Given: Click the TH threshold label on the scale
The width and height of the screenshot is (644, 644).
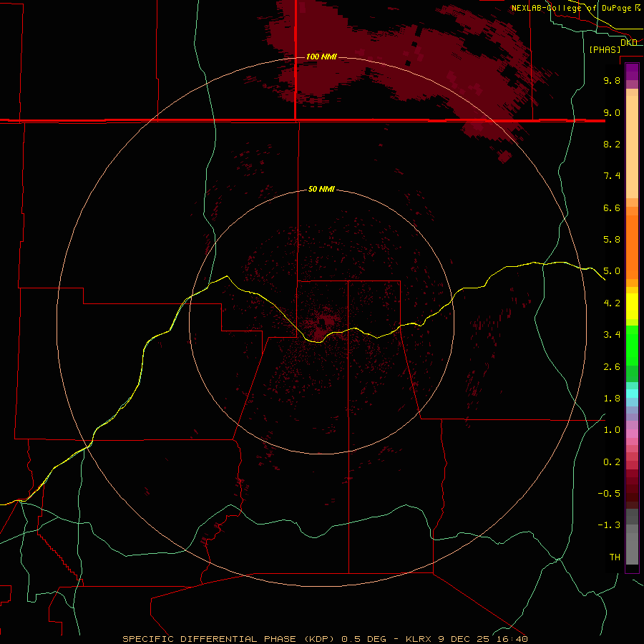Looking at the screenshot, I should tap(615, 557).
